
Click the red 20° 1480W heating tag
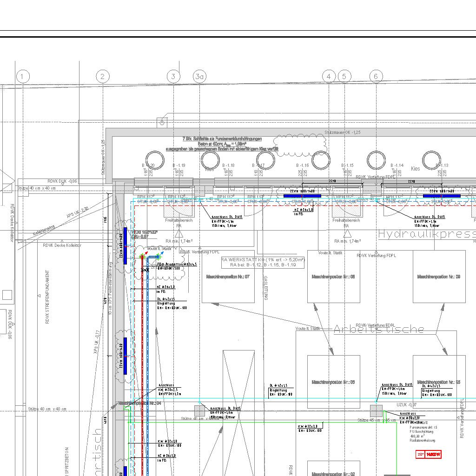[428, 454]
